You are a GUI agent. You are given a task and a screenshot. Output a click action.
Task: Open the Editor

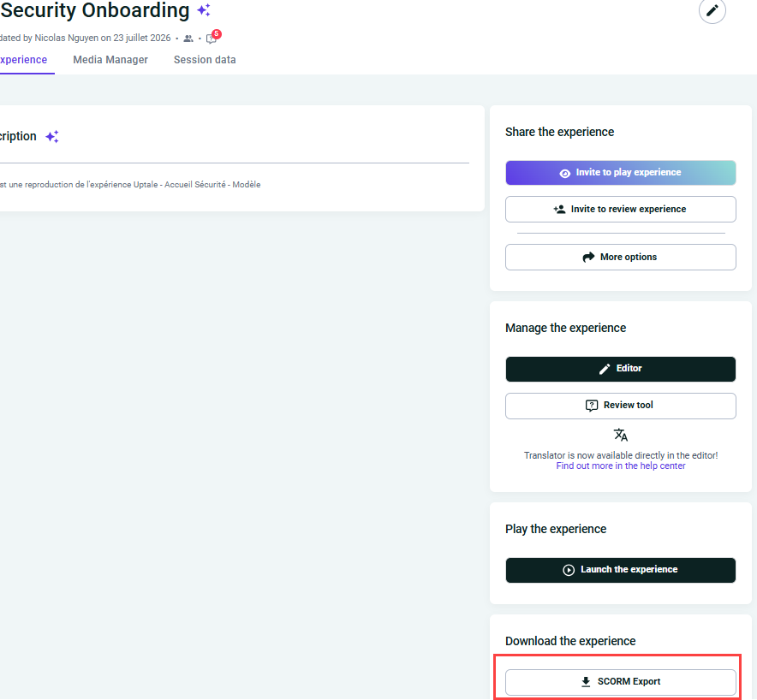click(620, 369)
